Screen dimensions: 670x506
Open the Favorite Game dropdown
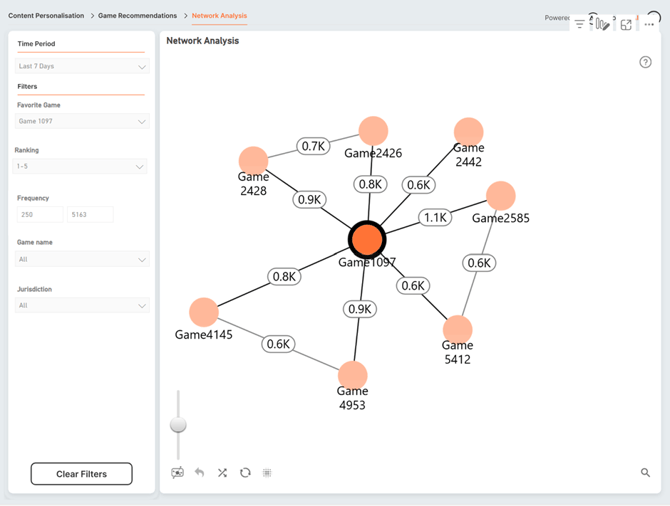(x=82, y=122)
